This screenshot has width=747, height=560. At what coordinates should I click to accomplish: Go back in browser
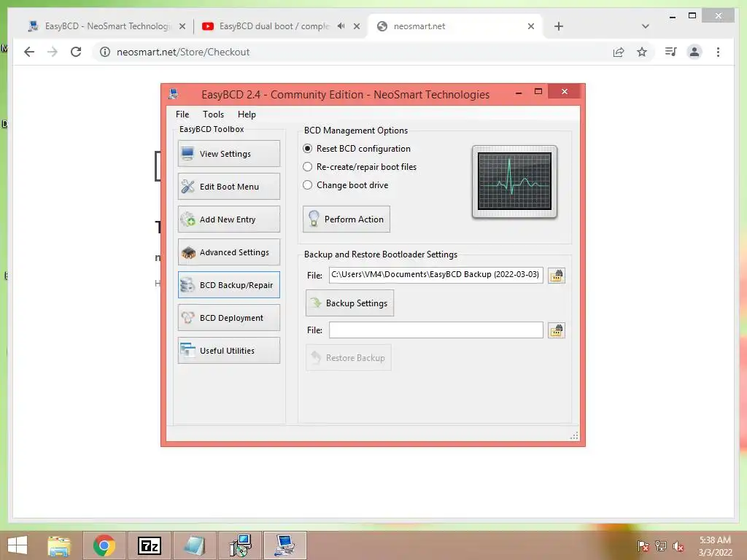tap(29, 52)
